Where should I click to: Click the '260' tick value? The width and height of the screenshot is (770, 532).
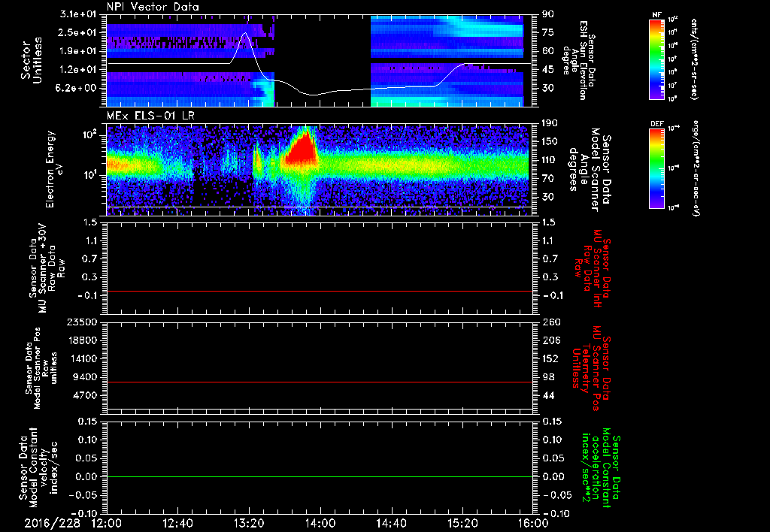click(x=550, y=322)
